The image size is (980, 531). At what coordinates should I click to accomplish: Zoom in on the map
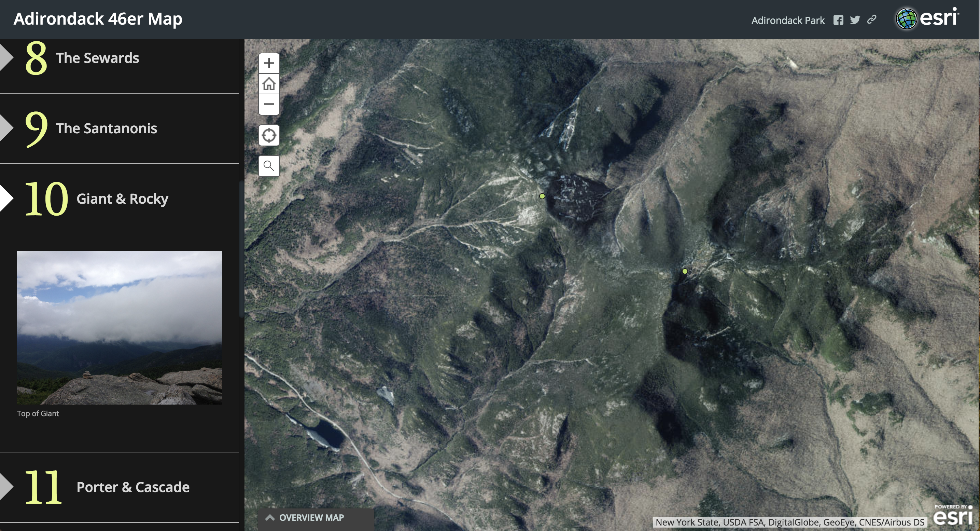coord(269,63)
